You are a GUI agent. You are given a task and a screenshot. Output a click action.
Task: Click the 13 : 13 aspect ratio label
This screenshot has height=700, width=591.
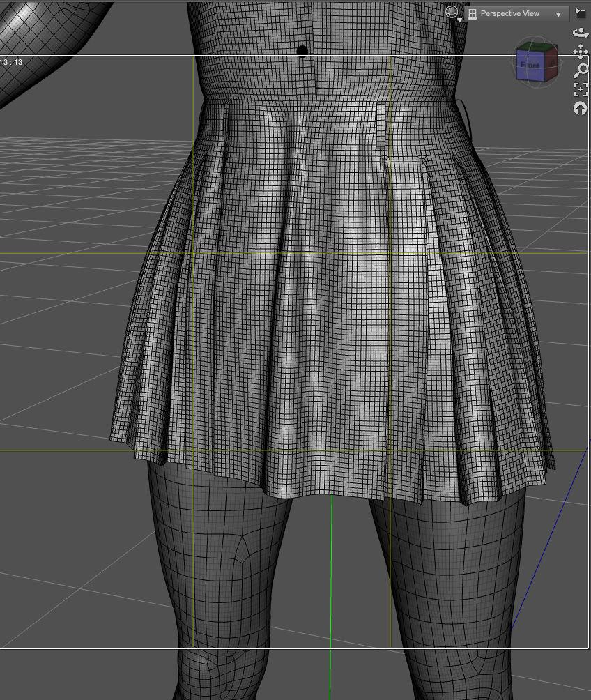click(x=11, y=62)
